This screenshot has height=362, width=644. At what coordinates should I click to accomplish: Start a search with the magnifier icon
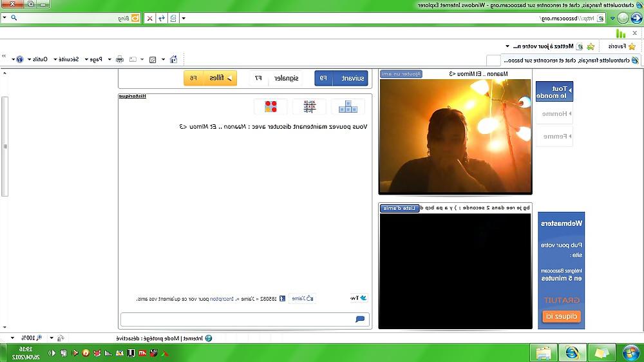[14, 17]
